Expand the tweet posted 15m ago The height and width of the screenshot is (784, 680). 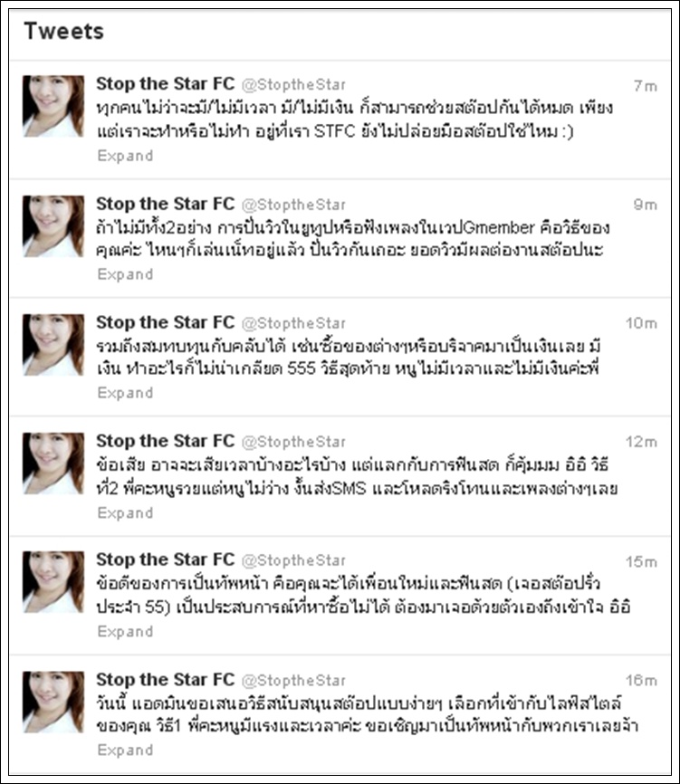click(x=125, y=632)
